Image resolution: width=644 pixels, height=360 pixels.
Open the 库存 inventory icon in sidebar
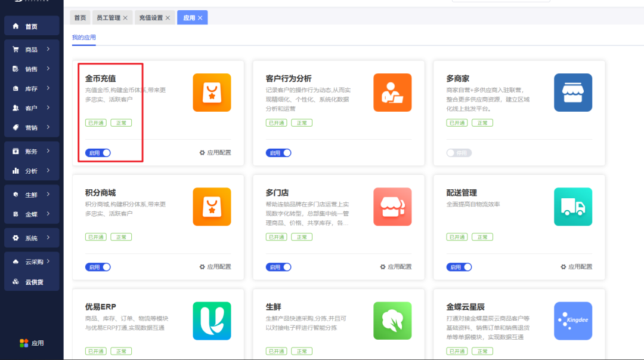pyautogui.click(x=14, y=88)
